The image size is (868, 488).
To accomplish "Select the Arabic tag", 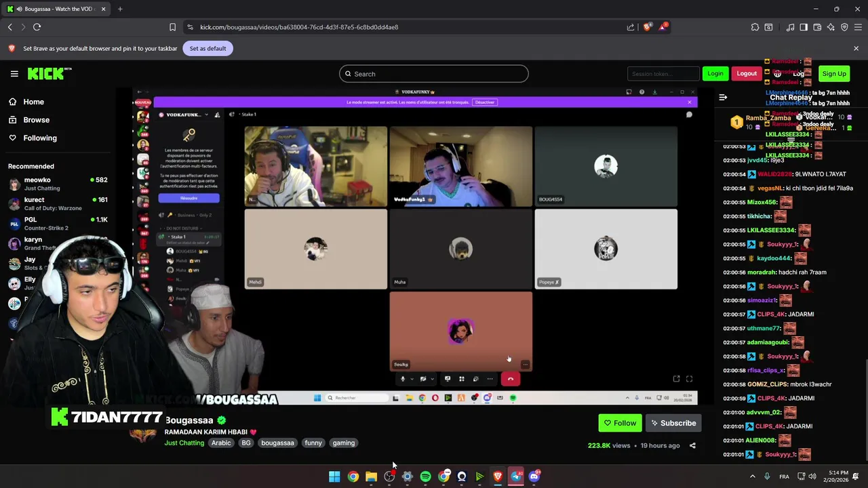I will [221, 443].
